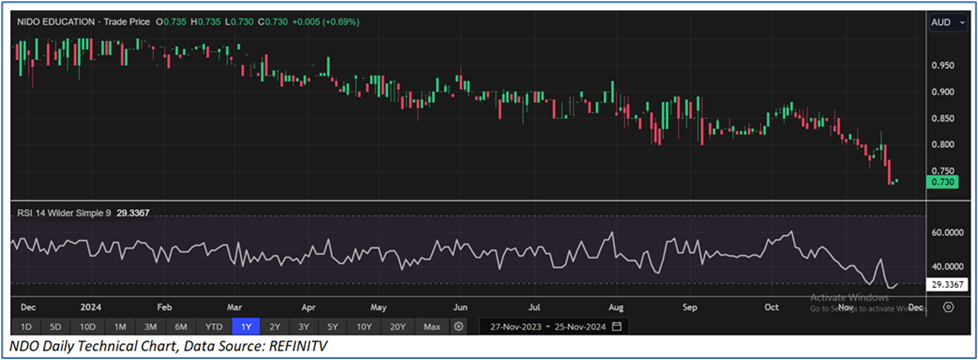Select the YTD time range

pos(214,326)
